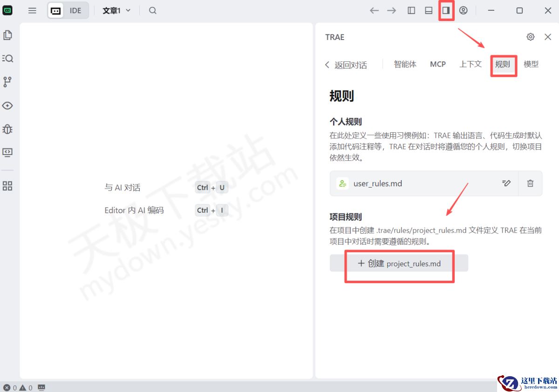Open TRAE panel settings gear
The height and width of the screenshot is (392, 559).
pos(531,37)
